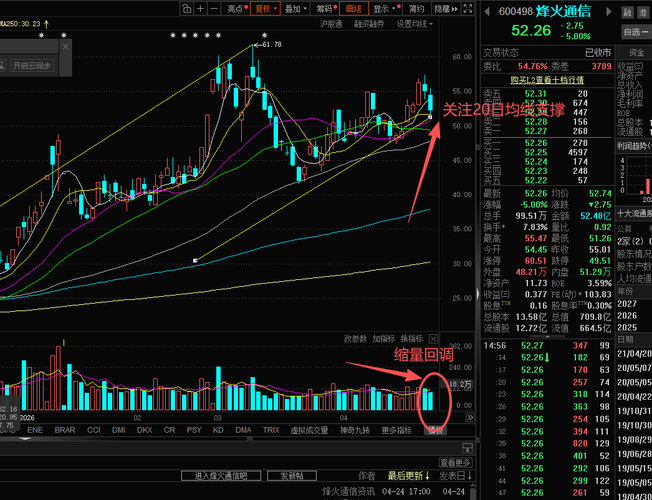Image resolution: width=652 pixels, height=500 pixels.
Task: Click 换指标 change indicator
Action: tap(412, 339)
